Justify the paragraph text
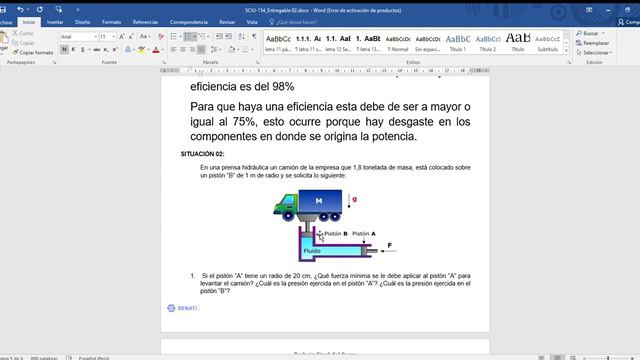The image size is (640, 360). tap(201, 50)
